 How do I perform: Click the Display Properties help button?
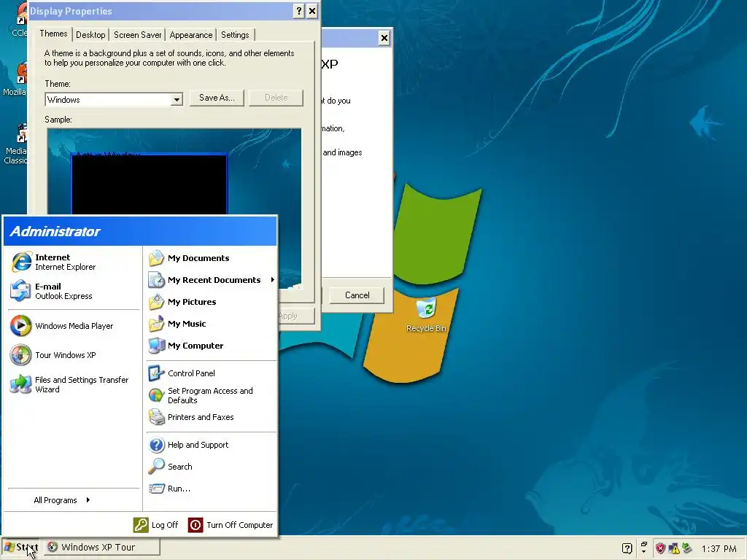[298, 11]
